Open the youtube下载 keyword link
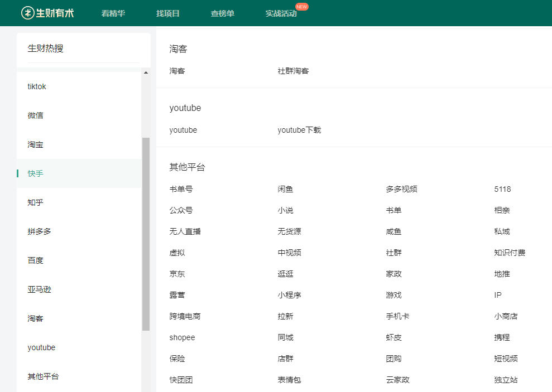Viewport: 552px width, 392px height. (299, 130)
